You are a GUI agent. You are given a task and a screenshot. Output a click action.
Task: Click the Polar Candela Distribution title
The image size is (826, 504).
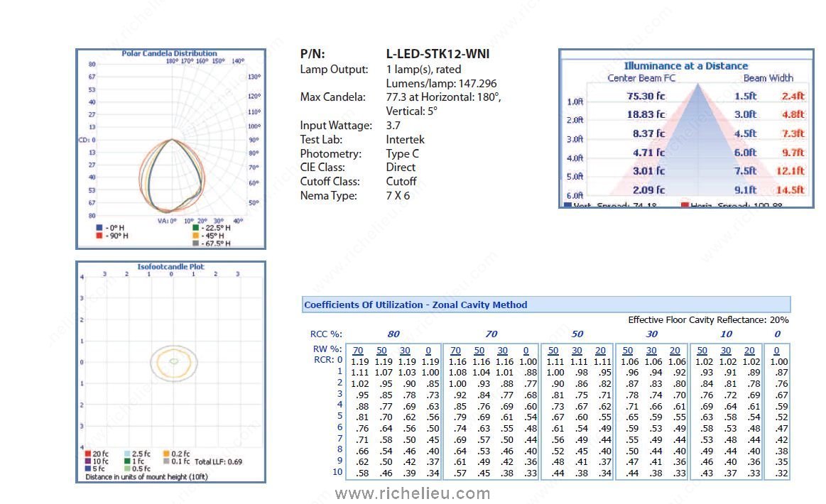click(169, 53)
